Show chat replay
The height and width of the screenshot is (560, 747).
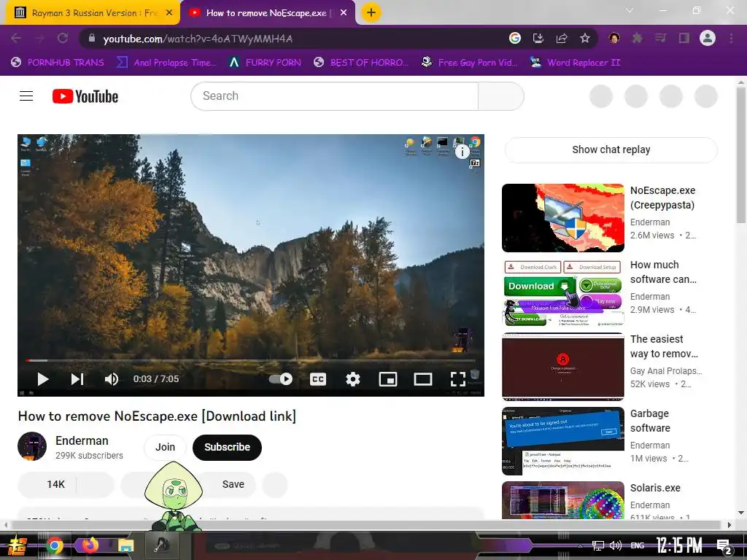611,149
